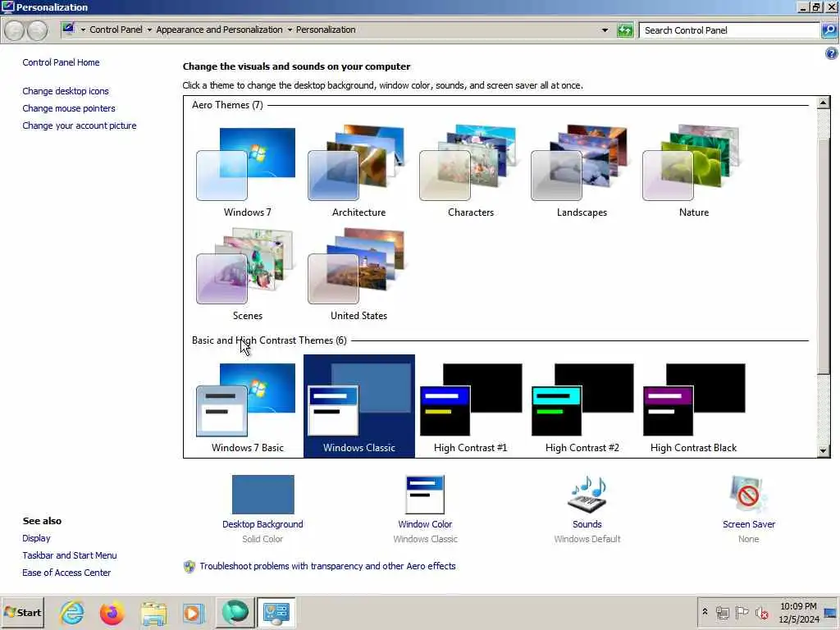840x630 pixels.
Task: Open the Display link under See also
Action: click(36, 538)
